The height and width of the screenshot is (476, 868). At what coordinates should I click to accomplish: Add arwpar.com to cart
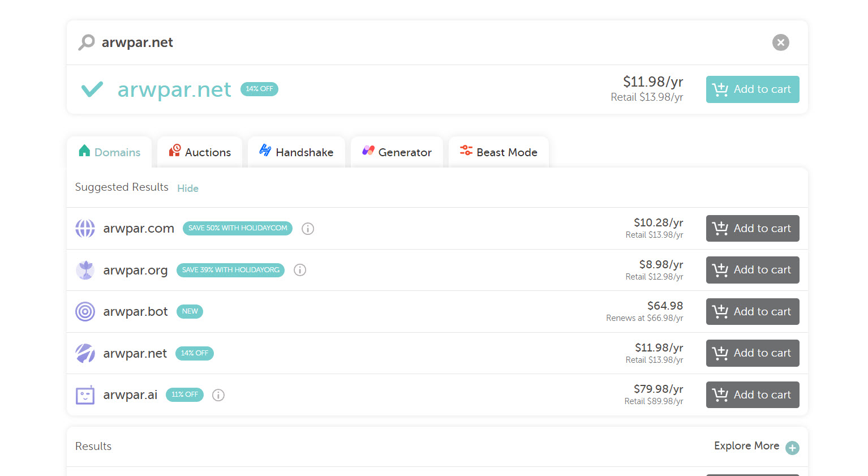coord(752,229)
